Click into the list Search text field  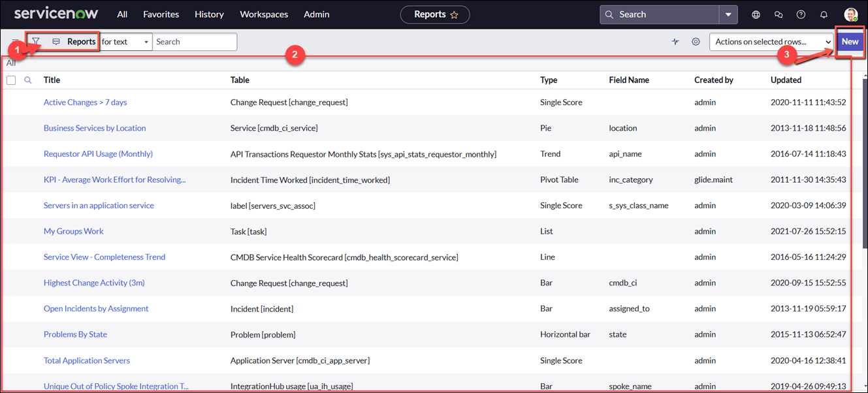click(195, 42)
